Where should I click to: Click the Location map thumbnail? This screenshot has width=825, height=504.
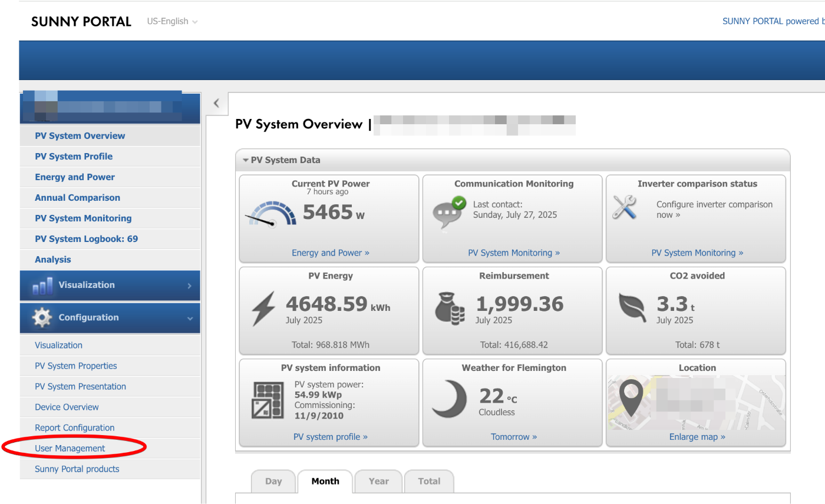697,402
